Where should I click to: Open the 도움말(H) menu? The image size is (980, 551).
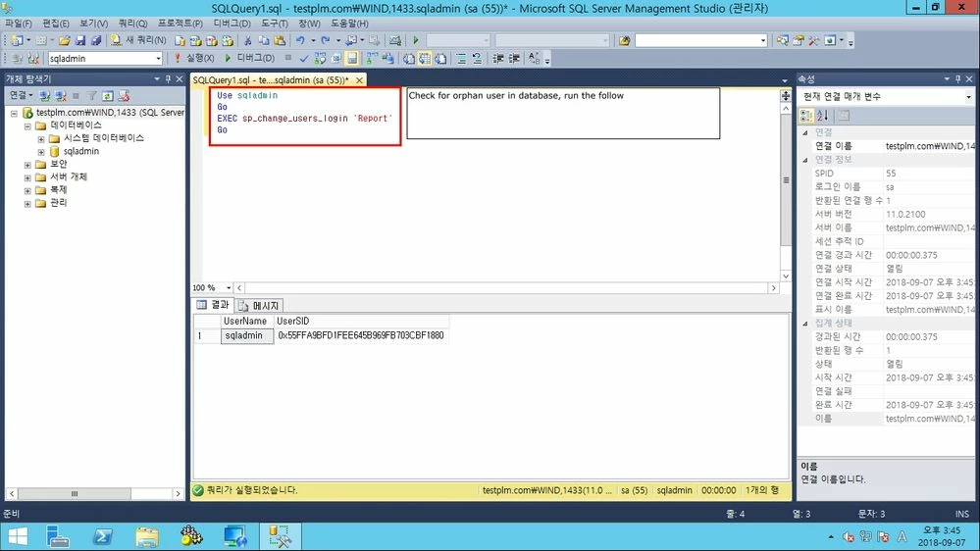pos(349,24)
